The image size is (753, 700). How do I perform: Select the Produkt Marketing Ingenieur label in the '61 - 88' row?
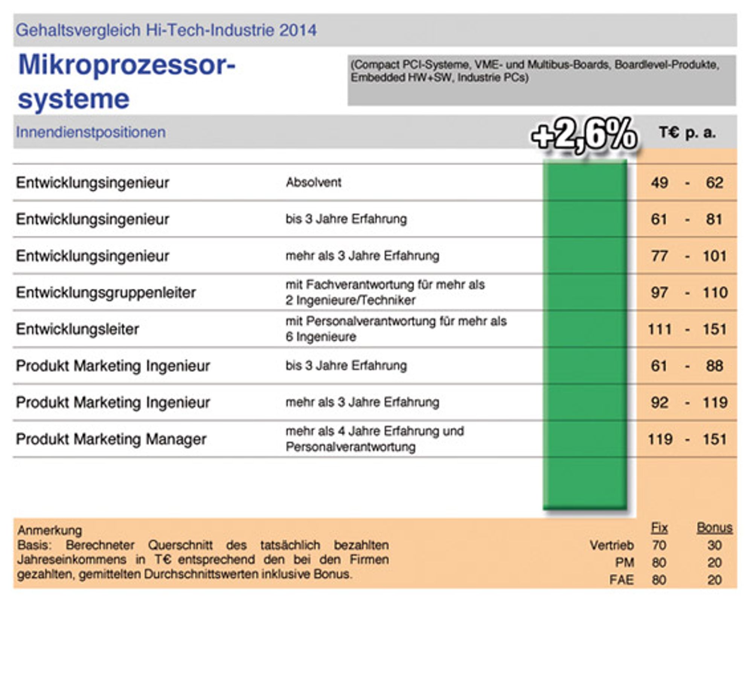113,366
